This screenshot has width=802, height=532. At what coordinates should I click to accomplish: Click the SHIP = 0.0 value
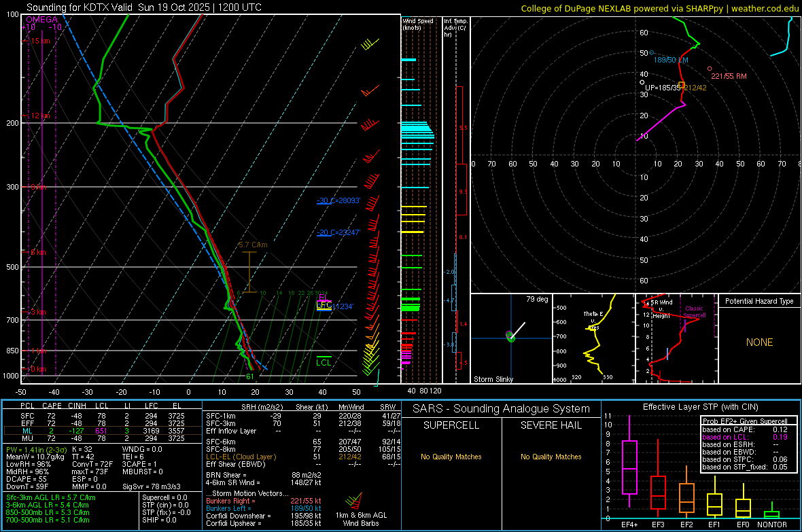point(159,520)
